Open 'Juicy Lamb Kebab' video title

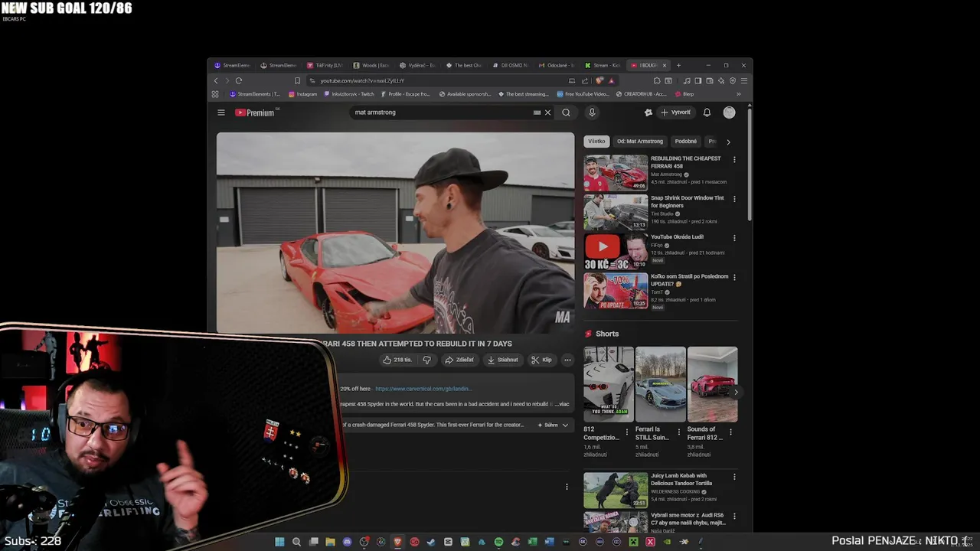coord(681,479)
